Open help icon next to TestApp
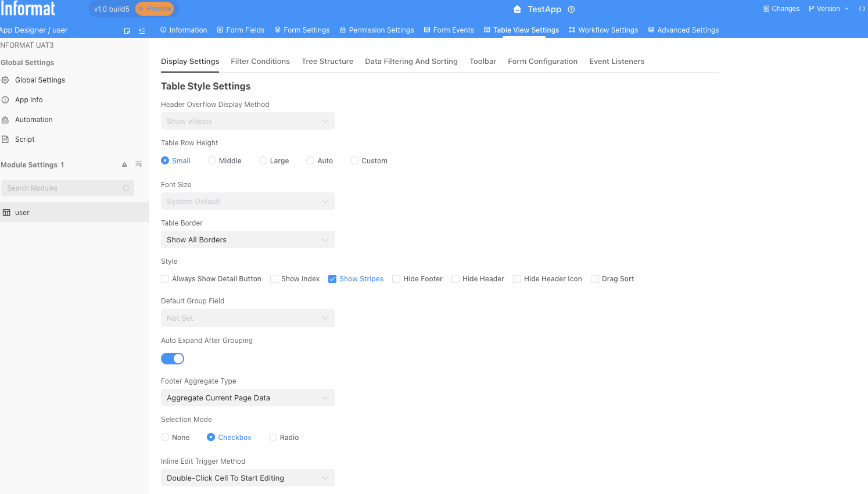Screen dimensions: 868x494 click(x=571, y=9)
